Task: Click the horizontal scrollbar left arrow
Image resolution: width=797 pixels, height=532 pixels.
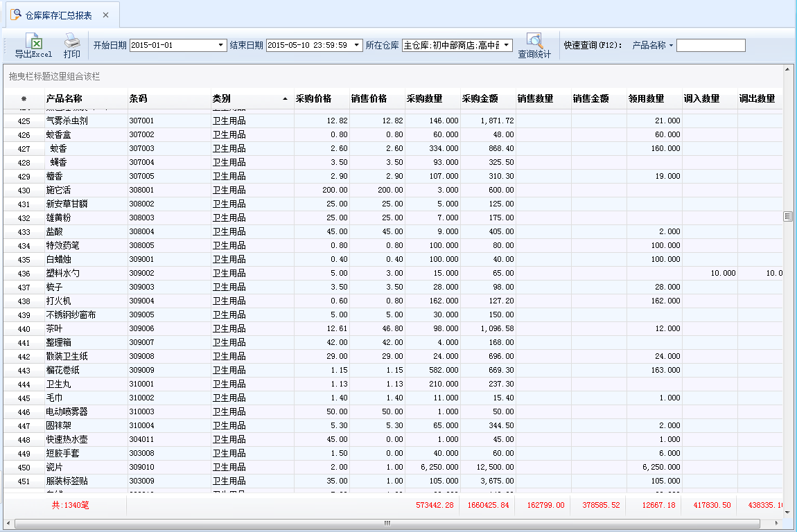Action: click(9, 523)
